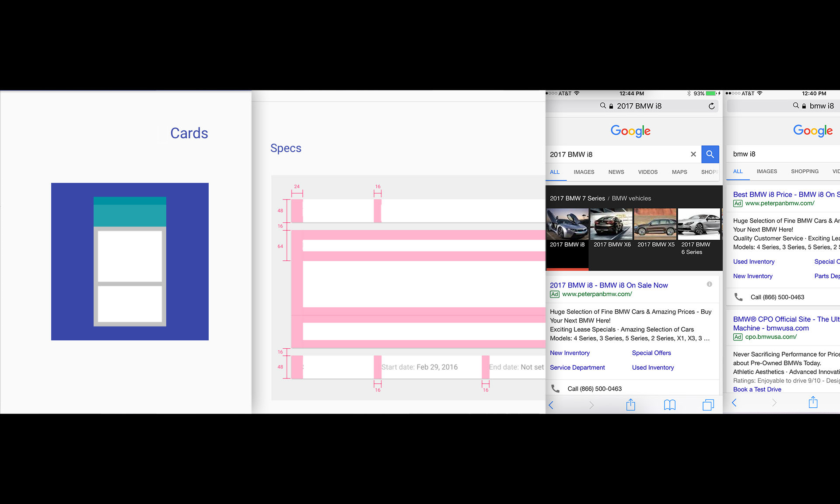This screenshot has width=840, height=504.
Task: Tap the forward arrow in second phone
Action: [774, 402]
